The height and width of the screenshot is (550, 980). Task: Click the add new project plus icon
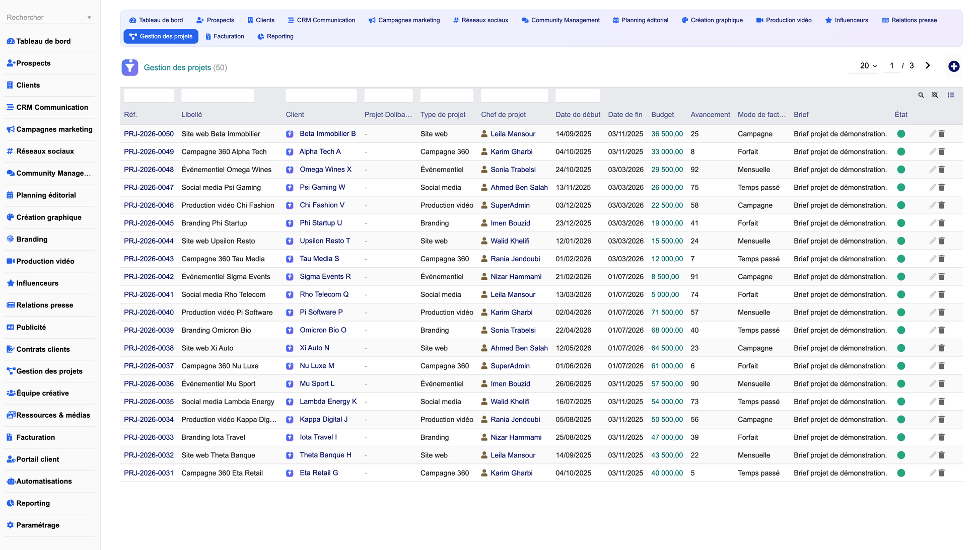coord(953,66)
